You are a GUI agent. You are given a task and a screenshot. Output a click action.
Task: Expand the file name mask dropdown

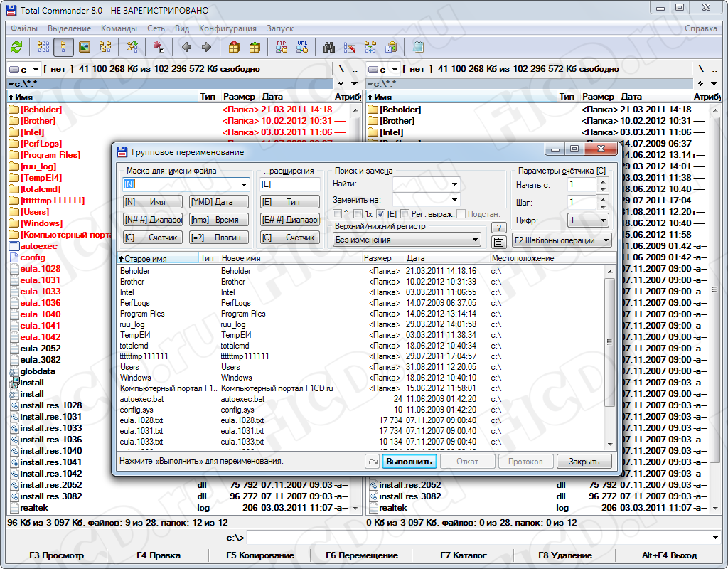(x=245, y=184)
